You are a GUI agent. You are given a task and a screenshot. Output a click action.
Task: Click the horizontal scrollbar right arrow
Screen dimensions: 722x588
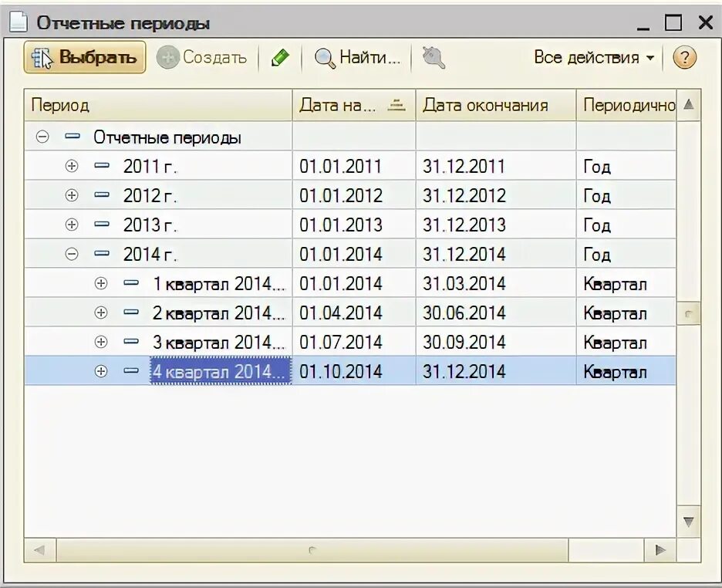[x=660, y=549]
